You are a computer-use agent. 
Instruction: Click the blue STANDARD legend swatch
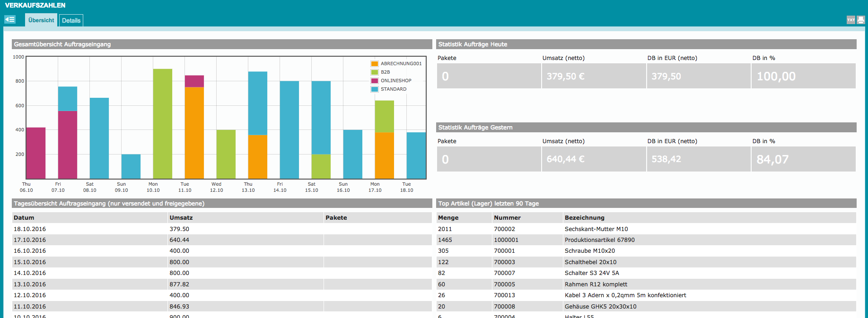375,89
